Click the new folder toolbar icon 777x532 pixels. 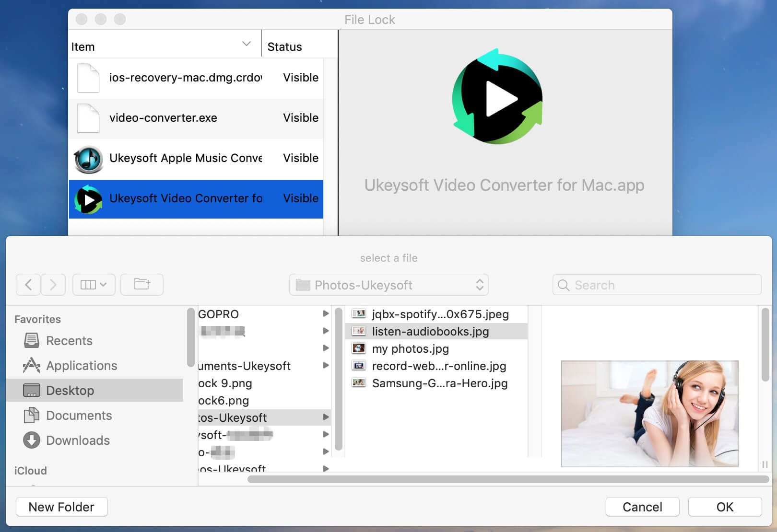click(142, 285)
